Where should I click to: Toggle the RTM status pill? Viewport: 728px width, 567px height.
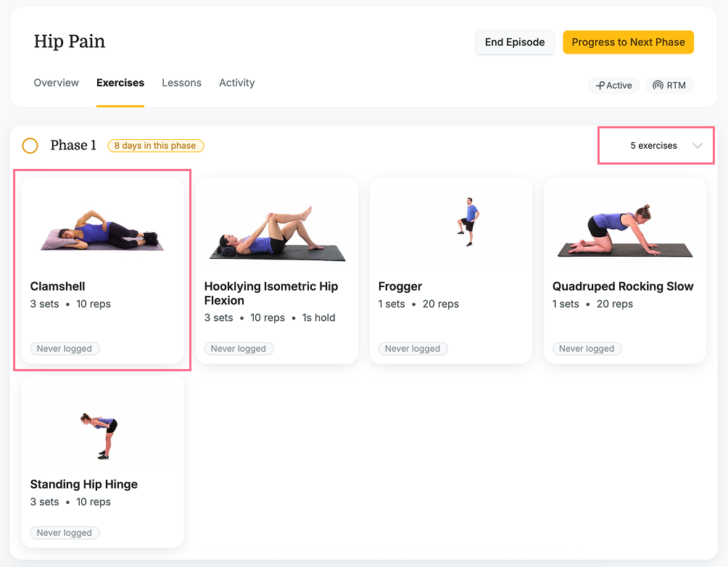click(x=669, y=85)
